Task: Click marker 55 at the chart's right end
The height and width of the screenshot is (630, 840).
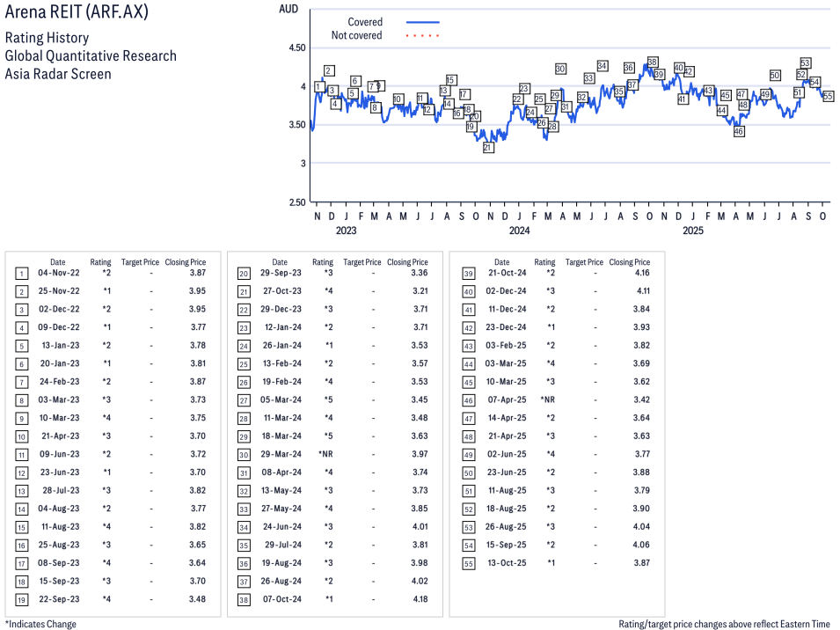Action: (x=828, y=96)
